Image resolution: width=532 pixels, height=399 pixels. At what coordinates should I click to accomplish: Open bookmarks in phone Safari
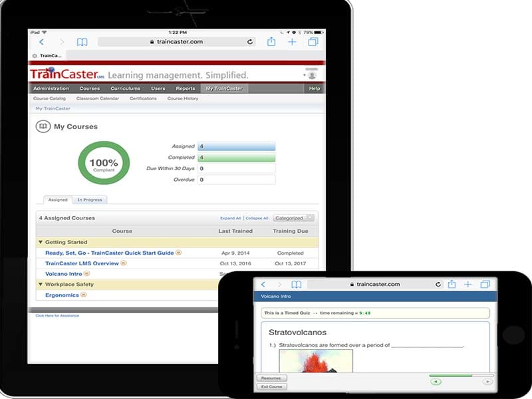tap(296, 285)
